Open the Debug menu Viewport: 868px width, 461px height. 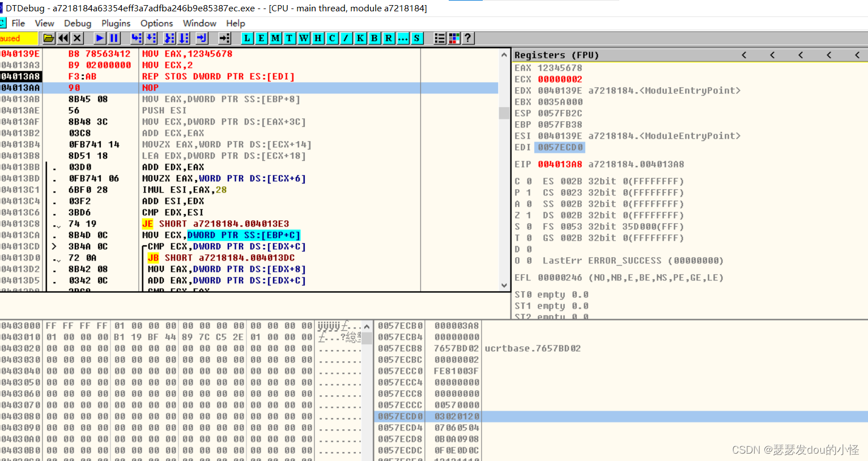click(78, 23)
